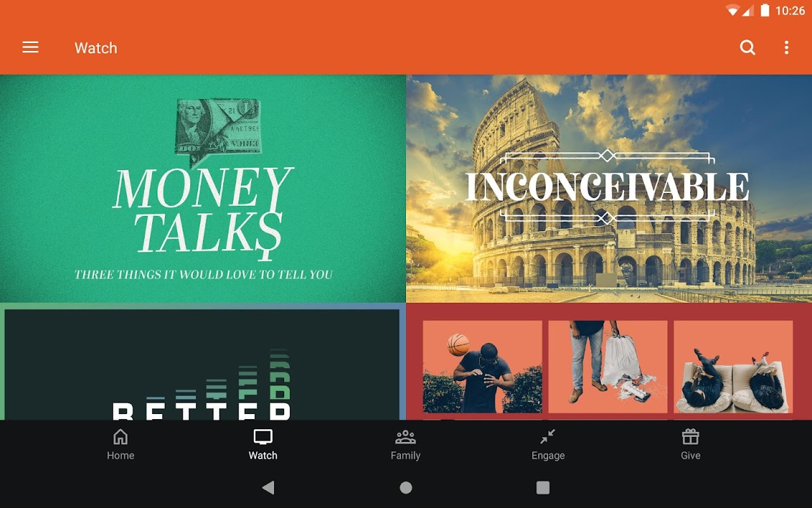Open recent apps square button
This screenshot has height=508, width=812.
pyautogui.click(x=543, y=488)
